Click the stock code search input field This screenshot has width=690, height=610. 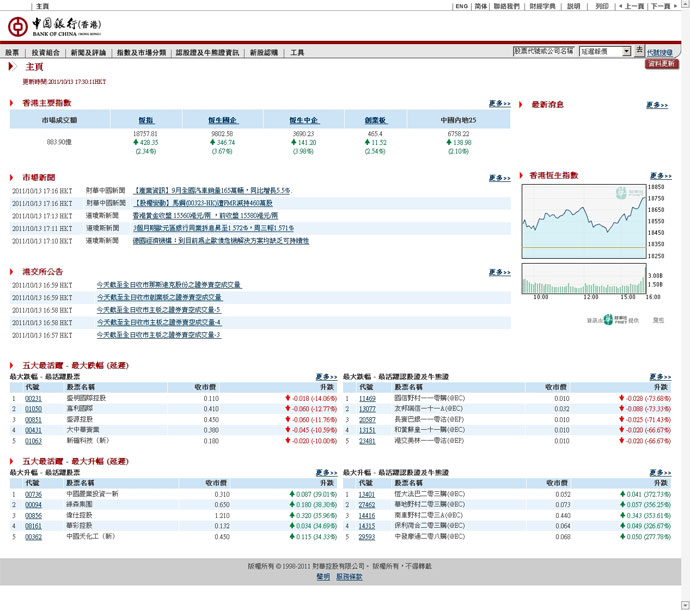point(544,51)
